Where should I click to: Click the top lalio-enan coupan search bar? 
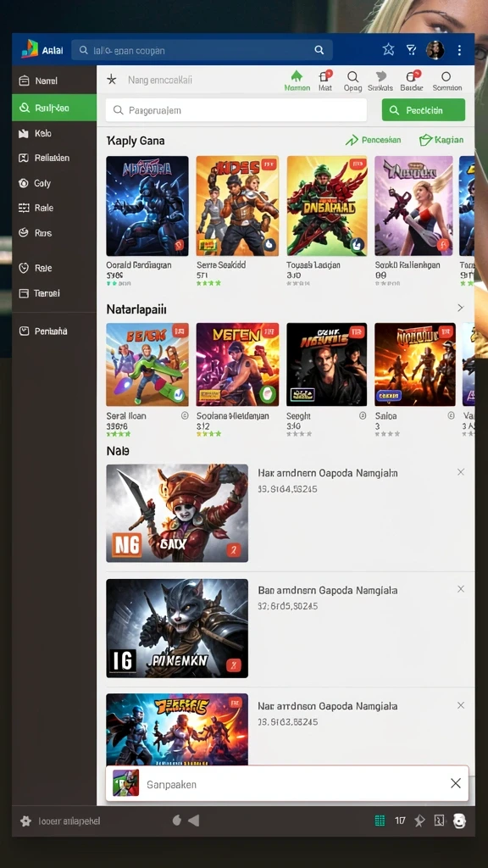[x=202, y=50]
